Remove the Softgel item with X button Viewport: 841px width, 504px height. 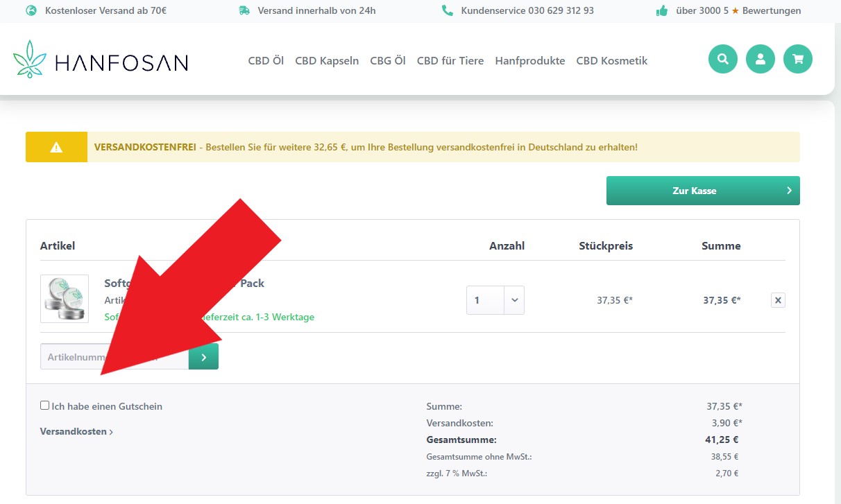tap(778, 300)
